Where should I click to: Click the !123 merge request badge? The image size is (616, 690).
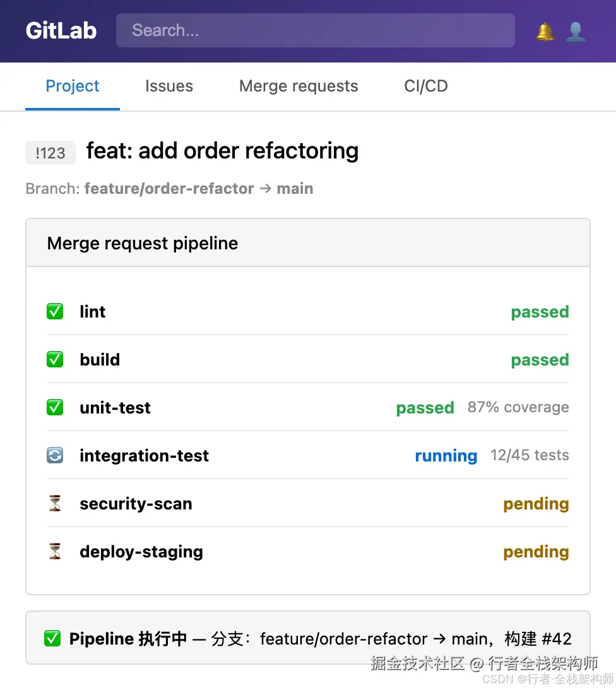[x=50, y=153]
